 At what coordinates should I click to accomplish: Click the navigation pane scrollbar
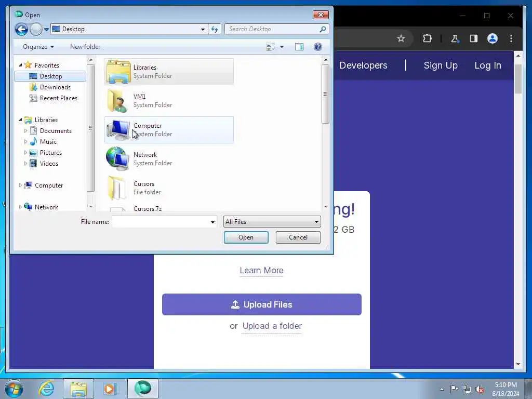[90, 128]
